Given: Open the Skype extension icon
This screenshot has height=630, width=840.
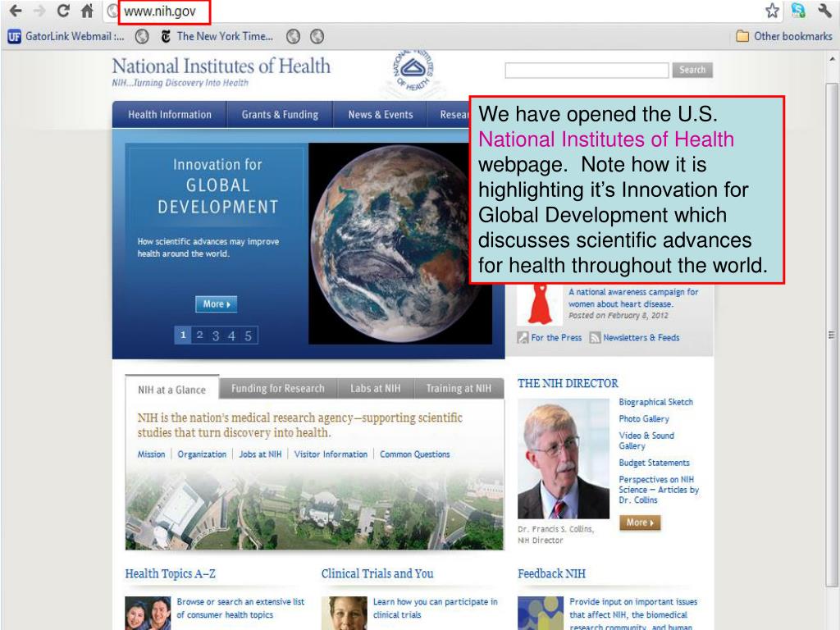Looking at the screenshot, I should tap(798, 10).
